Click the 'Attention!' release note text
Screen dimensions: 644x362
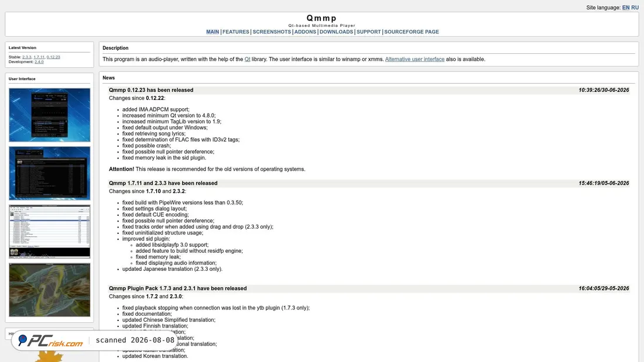(x=207, y=169)
